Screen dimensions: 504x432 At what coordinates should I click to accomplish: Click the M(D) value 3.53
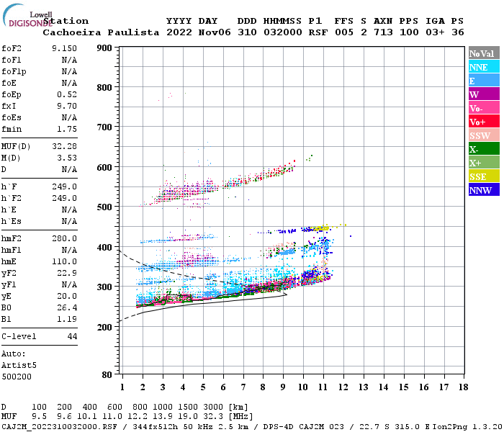[x=67, y=158]
